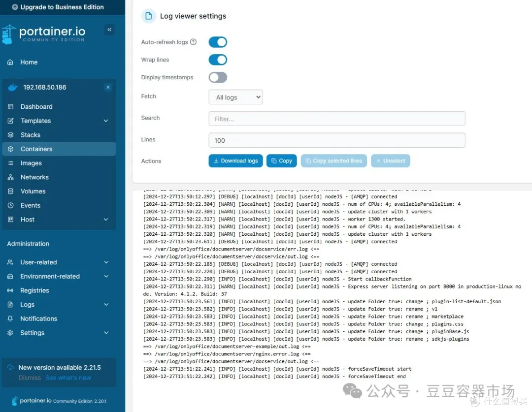Screen dimensions: 532x412
Task: Click the Containers cube icon
Action: [10, 149]
